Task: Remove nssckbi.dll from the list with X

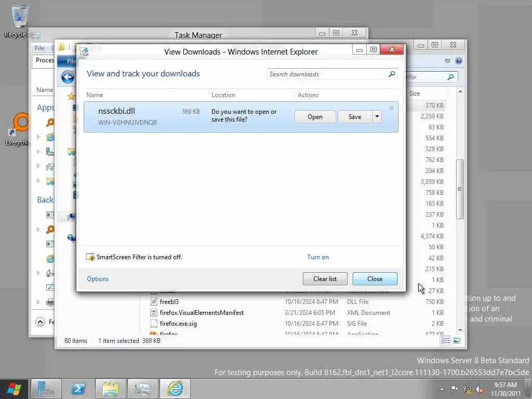Action: point(392,108)
